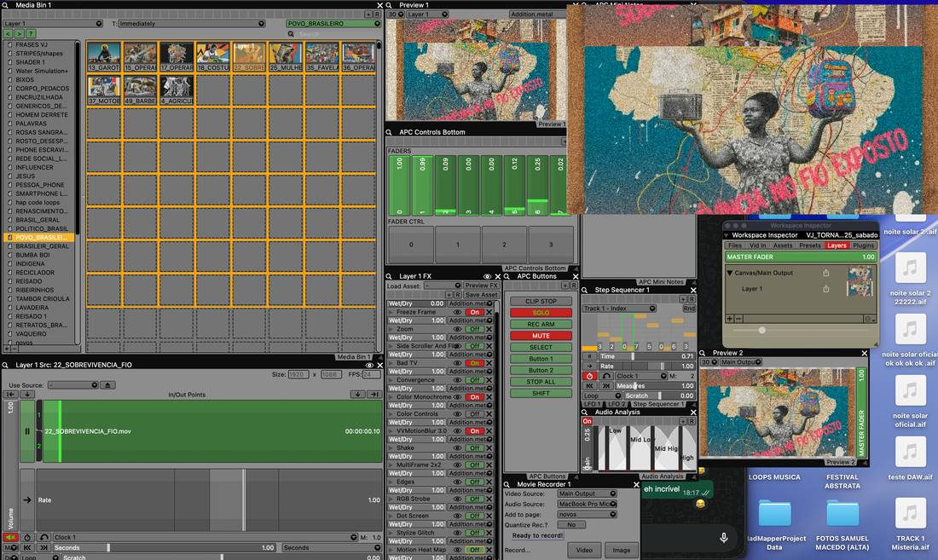This screenshot has width=938, height=560.
Task: Click the Media Bin random clip '?' button
Action: tap(31, 33)
